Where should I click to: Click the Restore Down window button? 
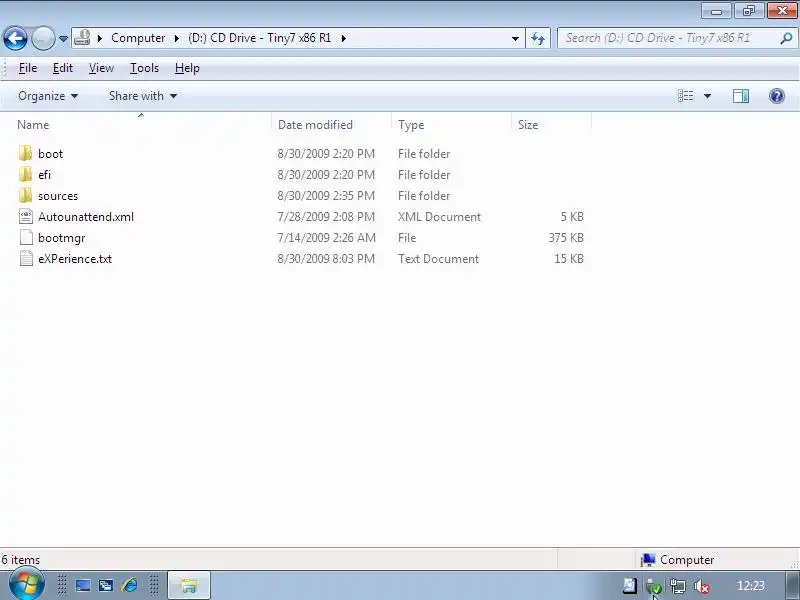point(748,11)
